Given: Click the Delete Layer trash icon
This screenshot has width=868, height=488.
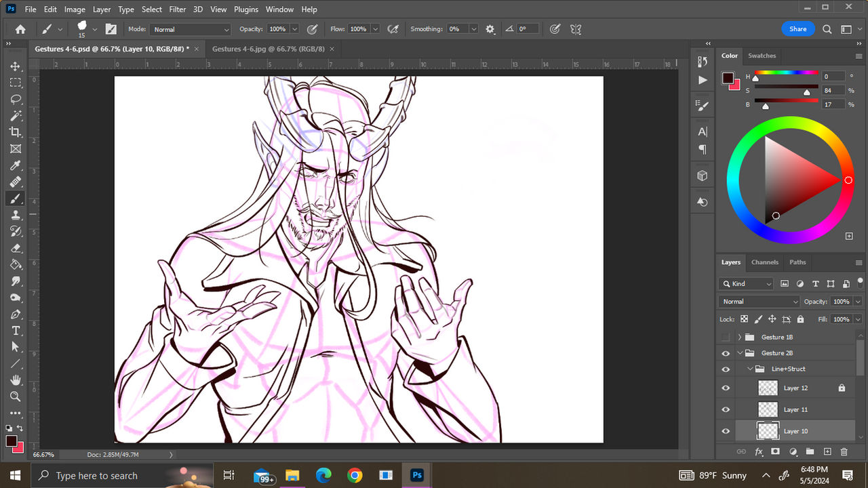Looking at the screenshot, I should [844, 451].
